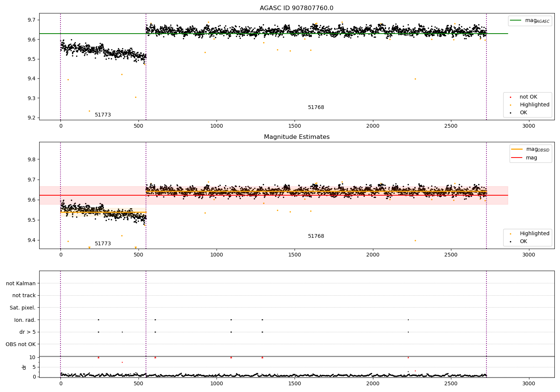Click the 9.4 y-axis tick of middle plot
Screen dimensions: 560x392
click(32, 240)
